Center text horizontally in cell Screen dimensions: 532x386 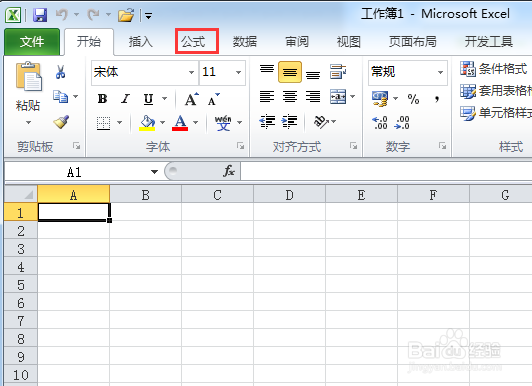point(290,97)
